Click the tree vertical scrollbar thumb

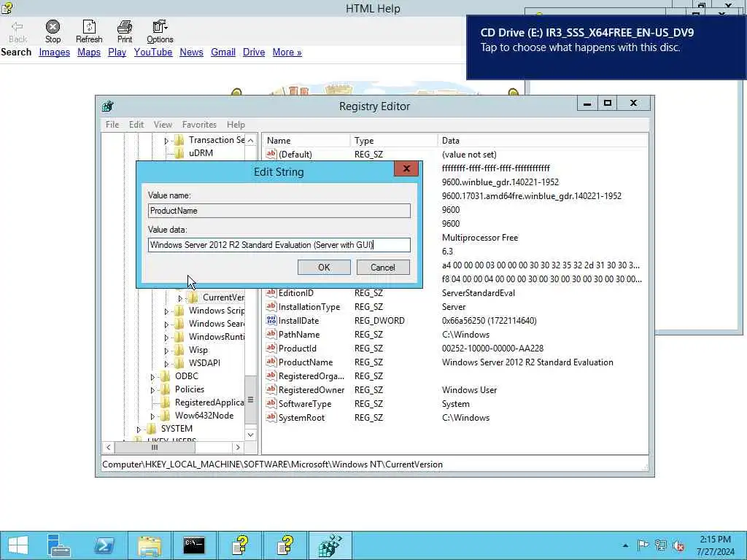point(250,400)
